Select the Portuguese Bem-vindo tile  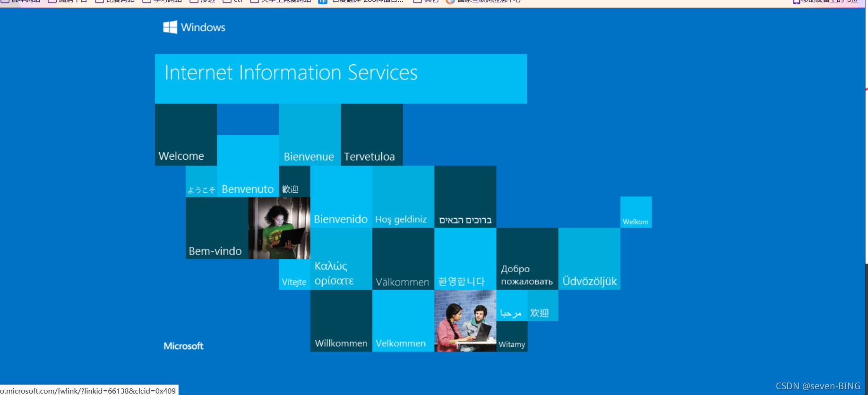pos(217,228)
